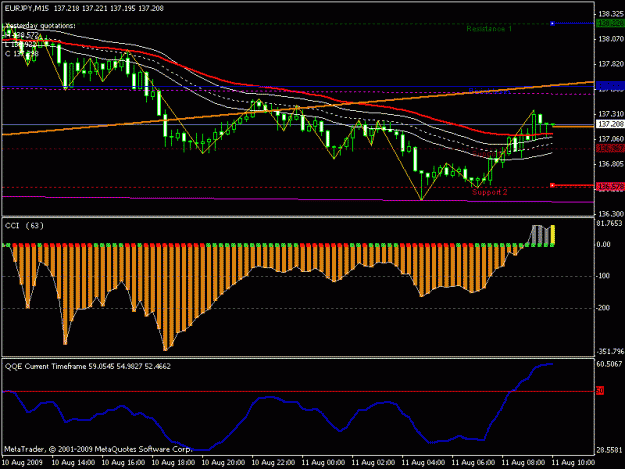Image resolution: width=625 pixels, height=469 pixels.
Task: Click the '10 Aug 2009' time axis label
Action: (22, 463)
